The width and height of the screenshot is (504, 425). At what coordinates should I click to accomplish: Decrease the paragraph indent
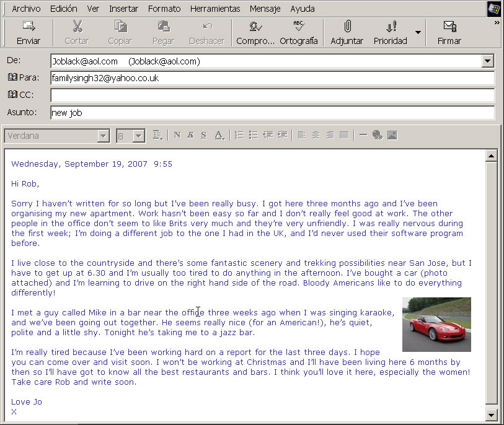(268, 135)
